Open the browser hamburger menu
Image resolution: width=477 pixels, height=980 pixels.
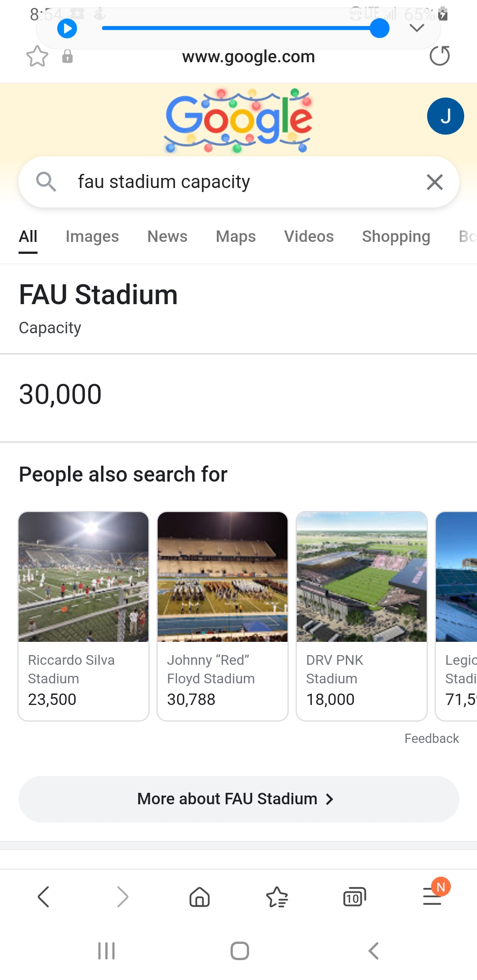point(432,897)
